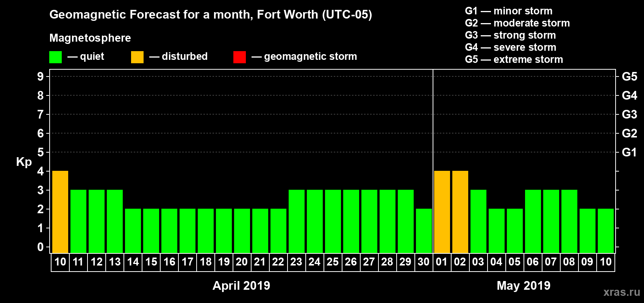Click the Kp axis title
The width and height of the screenshot is (644, 303).
24,162
